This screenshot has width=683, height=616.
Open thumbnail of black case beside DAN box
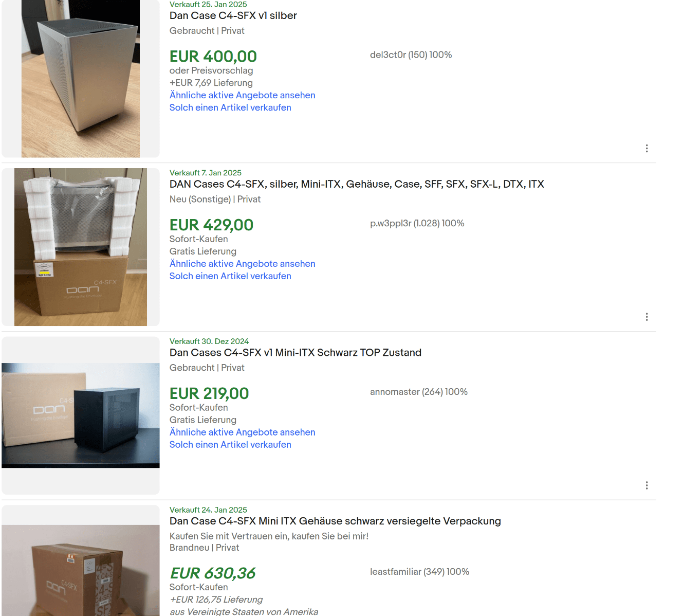[81, 415]
